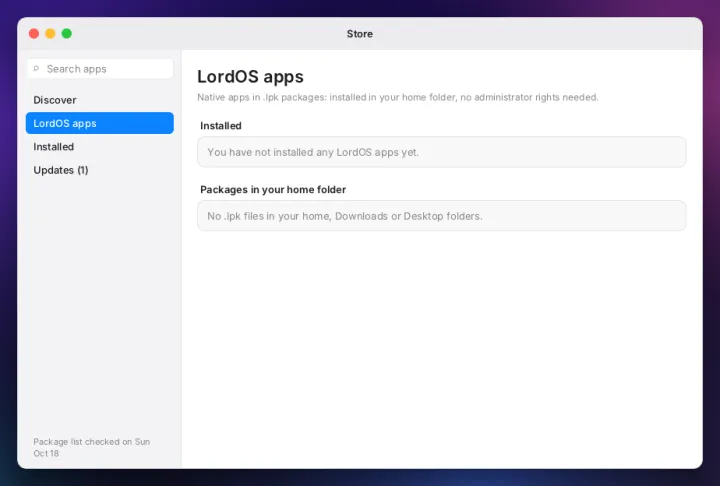Go to the Installed sidebar item
The width and height of the screenshot is (720, 486).
click(100, 147)
